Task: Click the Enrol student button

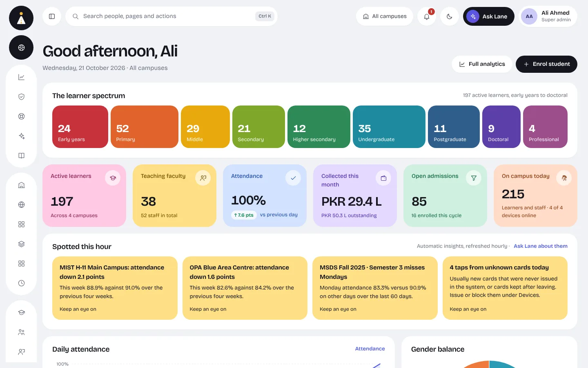Action: click(546, 64)
